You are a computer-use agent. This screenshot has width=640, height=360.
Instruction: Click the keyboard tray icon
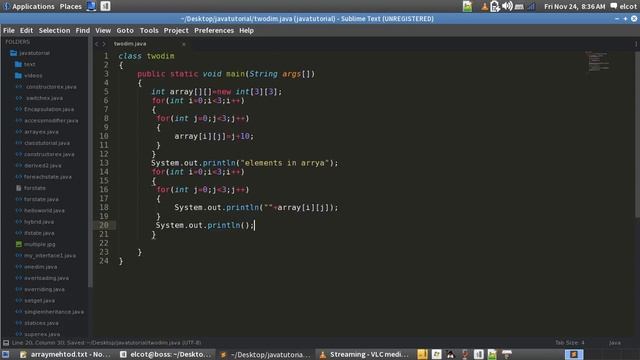click(519, 7)
